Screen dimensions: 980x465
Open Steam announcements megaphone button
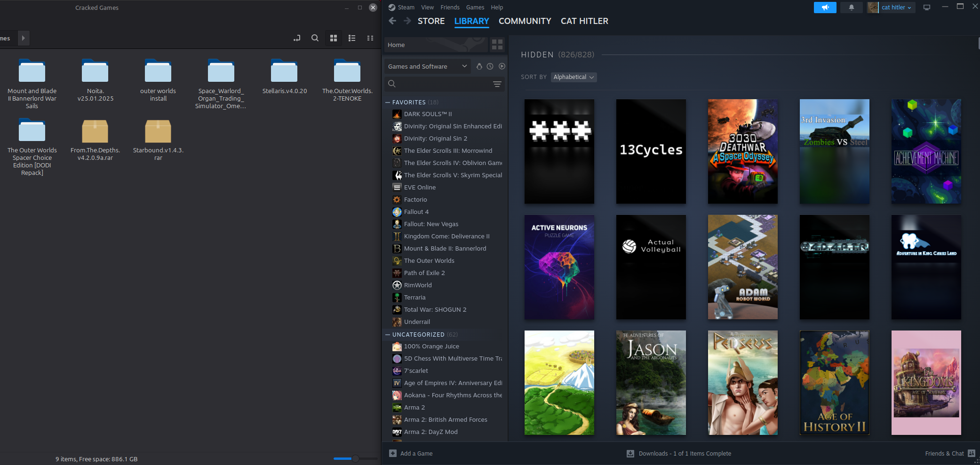click(825, 8)
